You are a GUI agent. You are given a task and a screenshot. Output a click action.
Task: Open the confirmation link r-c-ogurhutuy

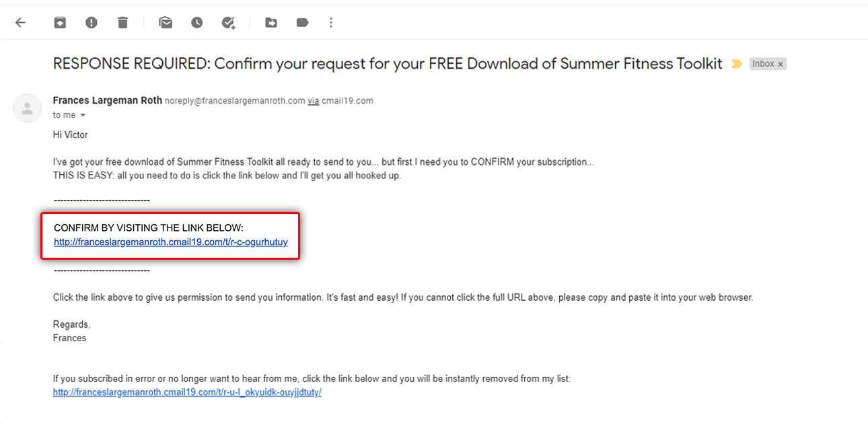(171, 242)
